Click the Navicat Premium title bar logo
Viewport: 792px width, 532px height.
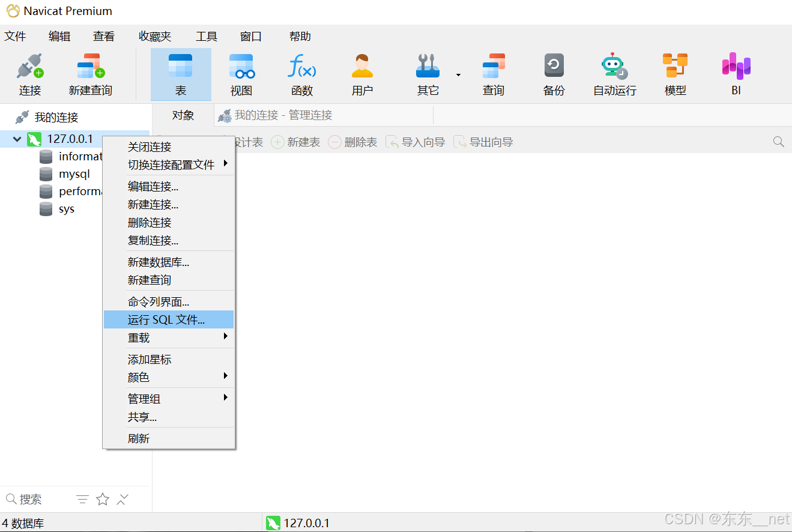point(13,11)
